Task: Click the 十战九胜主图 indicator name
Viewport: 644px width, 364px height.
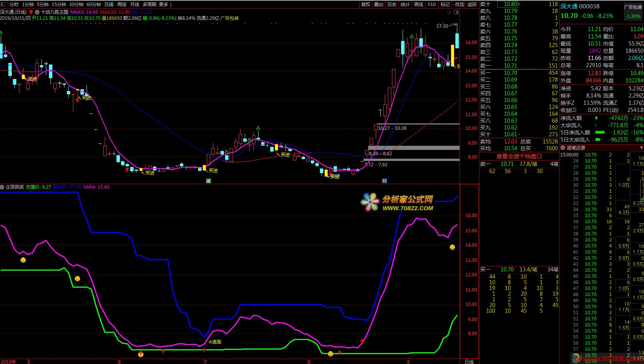Action: pyautogui.click(x=55, y=12)
